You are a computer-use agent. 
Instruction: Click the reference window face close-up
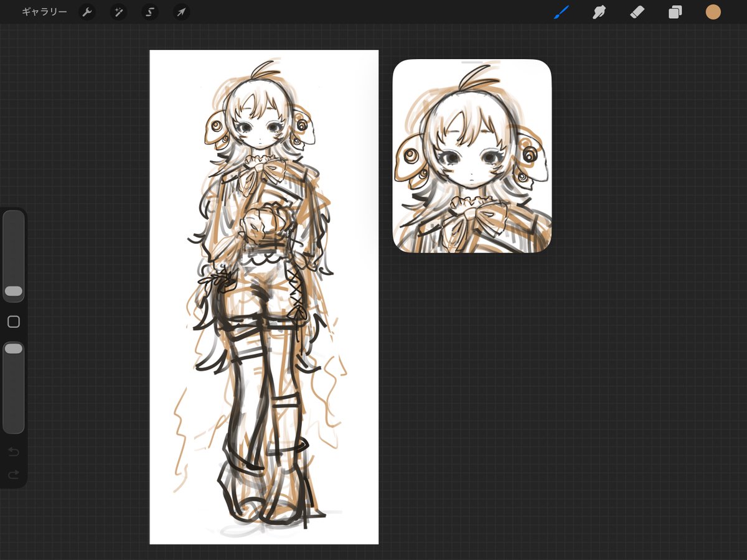click(x=472, y=156)
